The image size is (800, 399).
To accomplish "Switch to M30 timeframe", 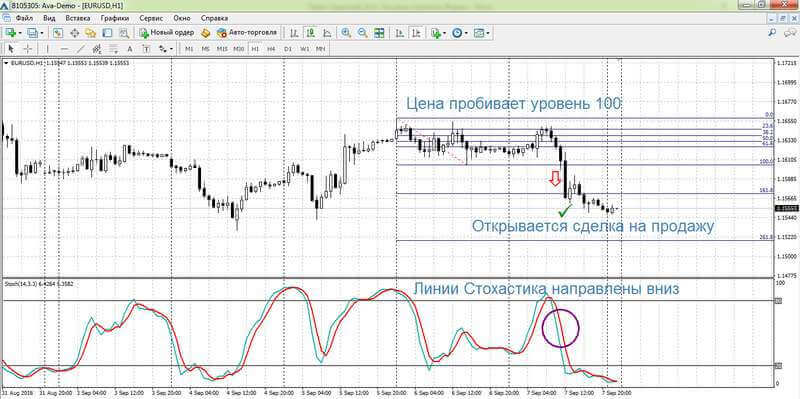I will tap(239, 48).
